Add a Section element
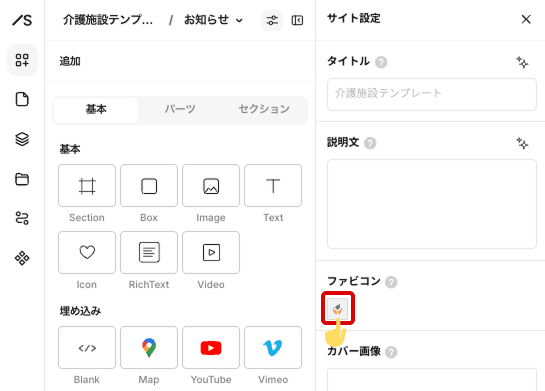 coord(87,186)
